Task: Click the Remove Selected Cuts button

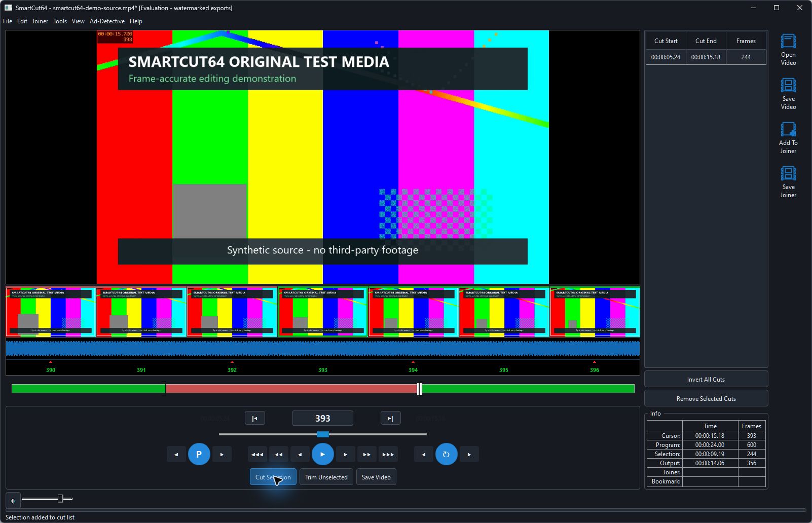Action: point(706,399)
